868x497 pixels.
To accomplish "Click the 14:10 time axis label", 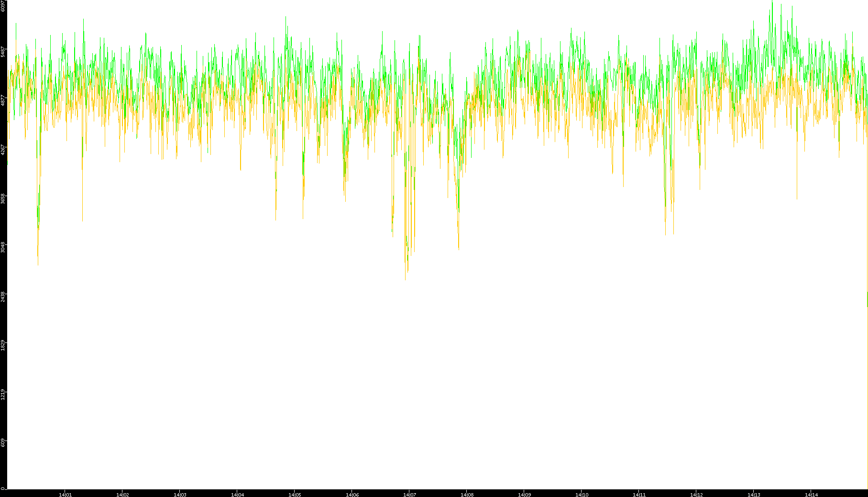I will [582, 495].
